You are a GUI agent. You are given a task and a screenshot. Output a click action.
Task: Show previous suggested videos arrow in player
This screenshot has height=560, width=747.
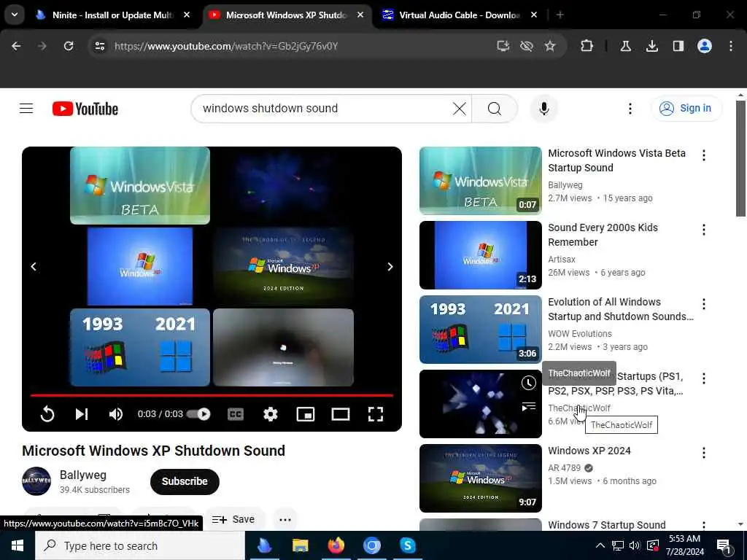pos(34,267)
